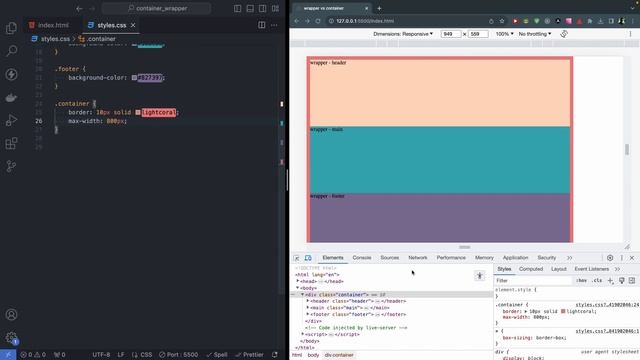Open the Dimensions: Responsive dropdown
The height and width of the screenshot is (360, 640).
click(x=403, y=34)
